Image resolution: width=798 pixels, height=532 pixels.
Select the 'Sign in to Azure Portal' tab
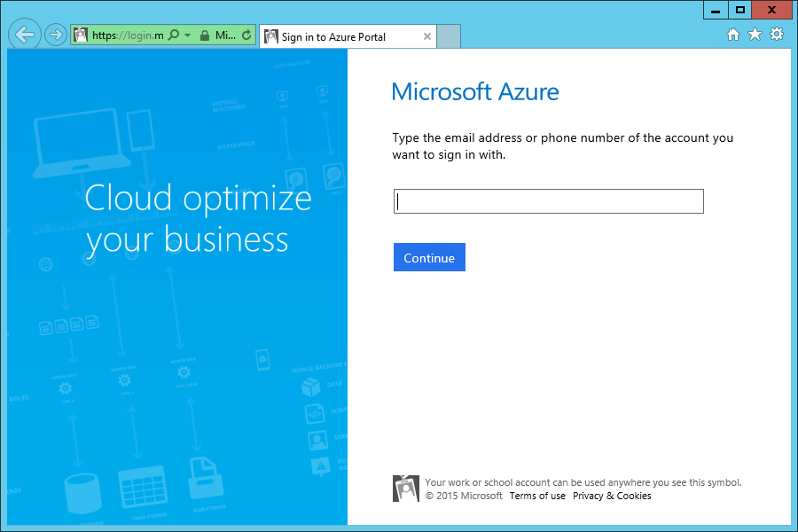(x=348, y=36)
